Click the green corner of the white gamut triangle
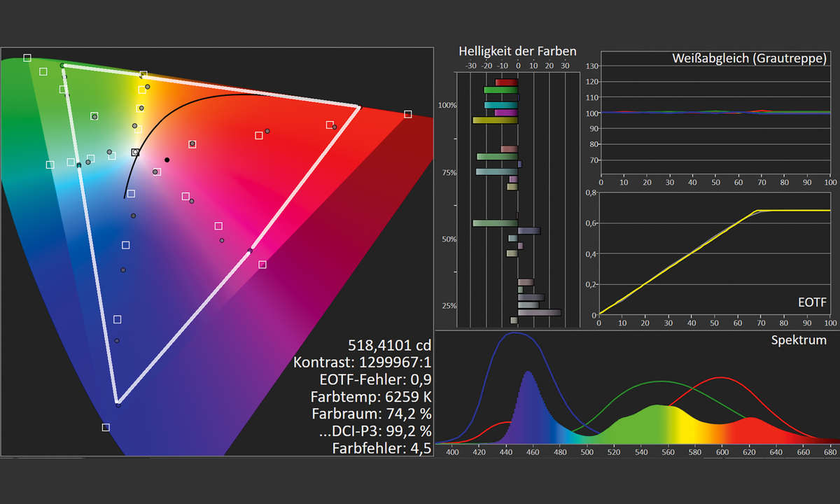 63,66
